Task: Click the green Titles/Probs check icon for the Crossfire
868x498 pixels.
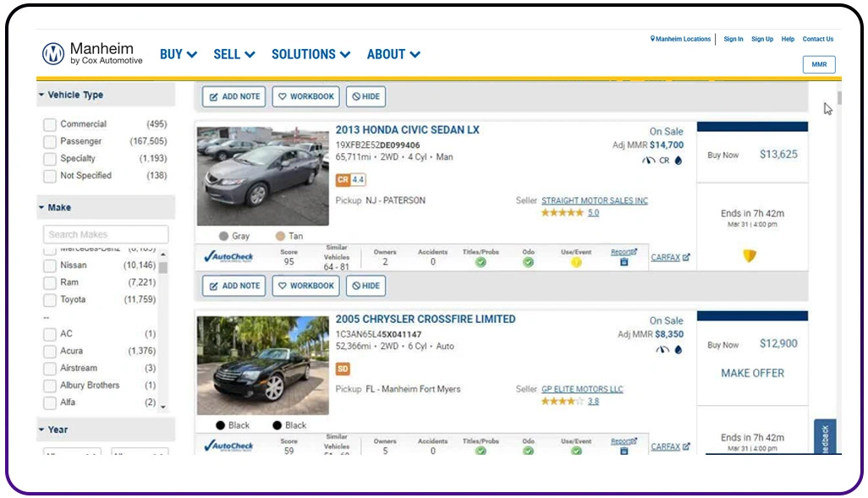Action: click(x=480, y=452)
